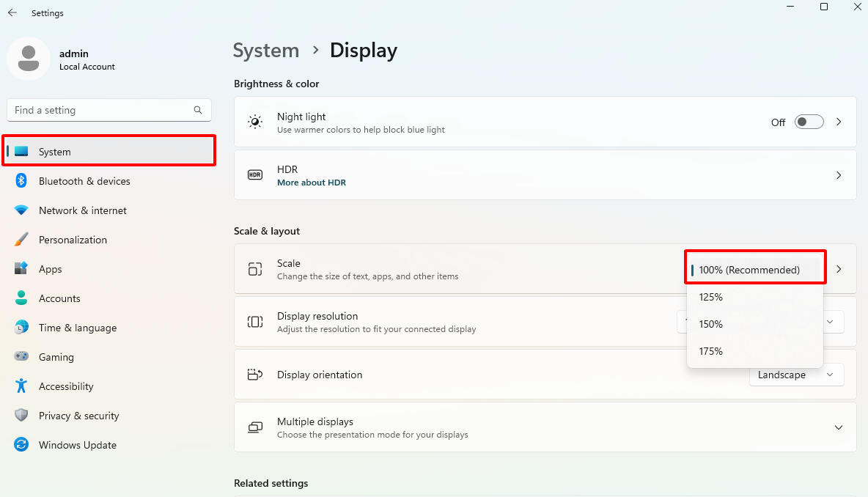The height and width of the screenshot is (497, 868).
Task: Click the Gaming controller icon
Action: pos(21,356)
